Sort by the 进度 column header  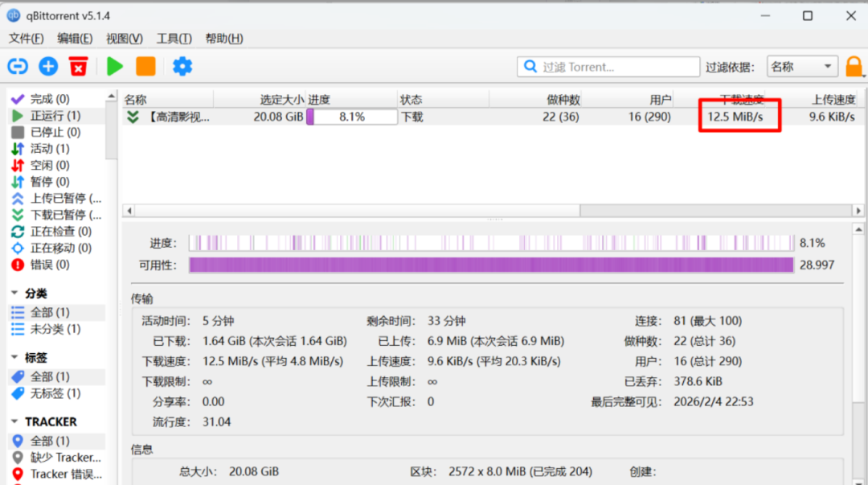(x=351, y=100)
